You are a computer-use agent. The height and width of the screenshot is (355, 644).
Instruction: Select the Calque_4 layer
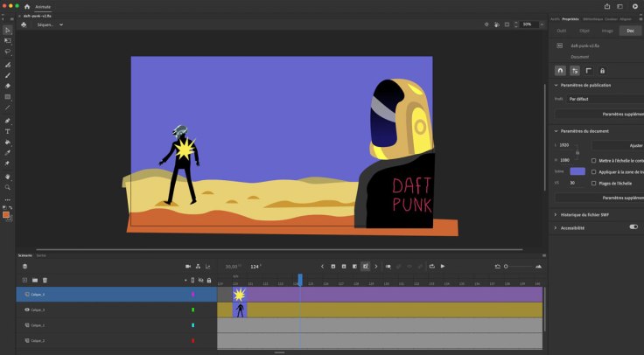(x=116, y=295)
